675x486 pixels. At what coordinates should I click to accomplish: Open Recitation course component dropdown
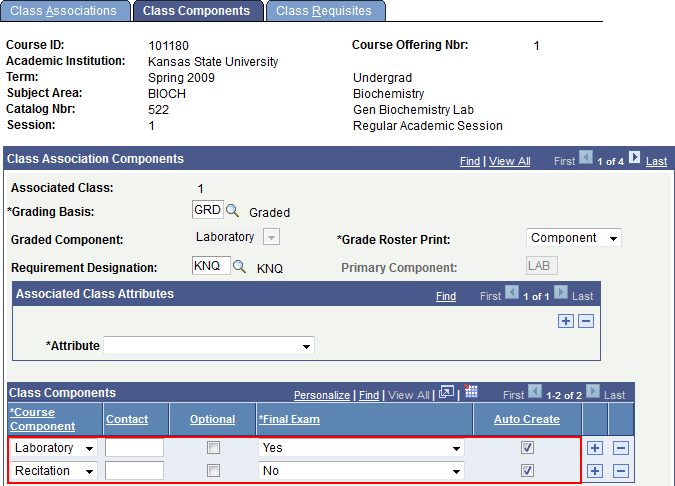[54, 471]
